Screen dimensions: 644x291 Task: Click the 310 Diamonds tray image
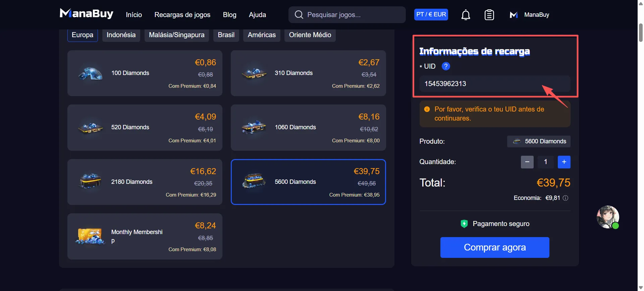tap(254, 73)
